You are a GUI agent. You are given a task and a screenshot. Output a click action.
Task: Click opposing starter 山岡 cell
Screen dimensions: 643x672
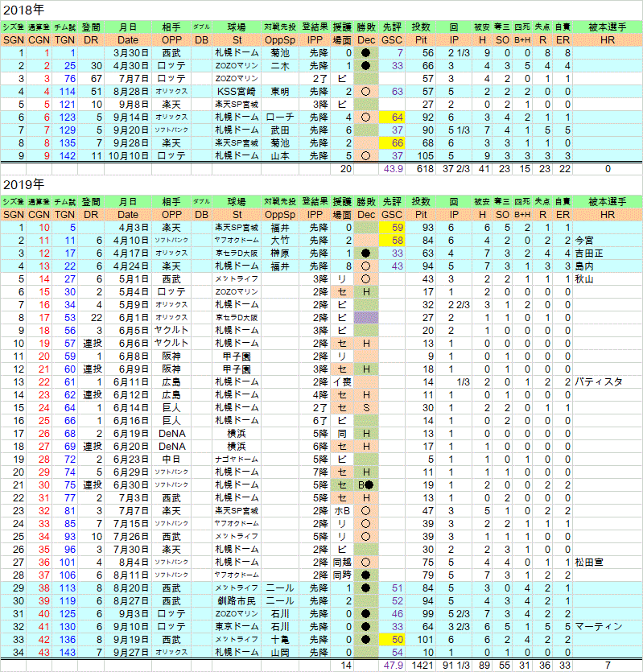pos(280,652)
